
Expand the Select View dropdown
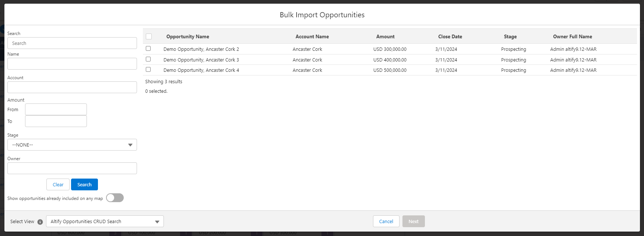click(x=105, y=221)
